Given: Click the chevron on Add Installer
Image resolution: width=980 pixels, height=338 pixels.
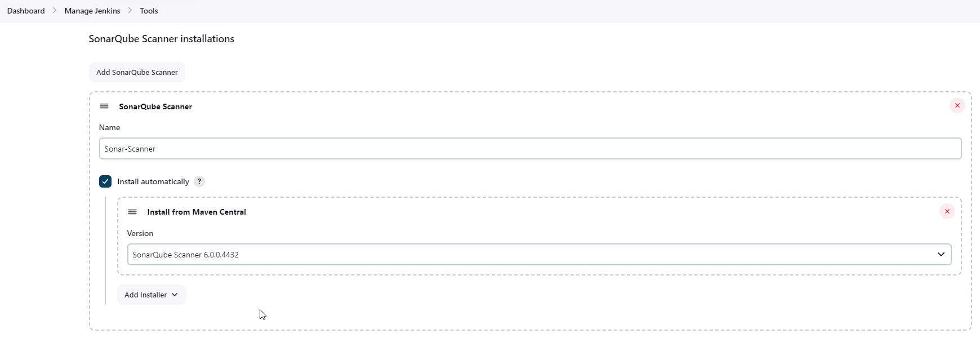Looking at the screenshot, I should click(x=175, y=295).
